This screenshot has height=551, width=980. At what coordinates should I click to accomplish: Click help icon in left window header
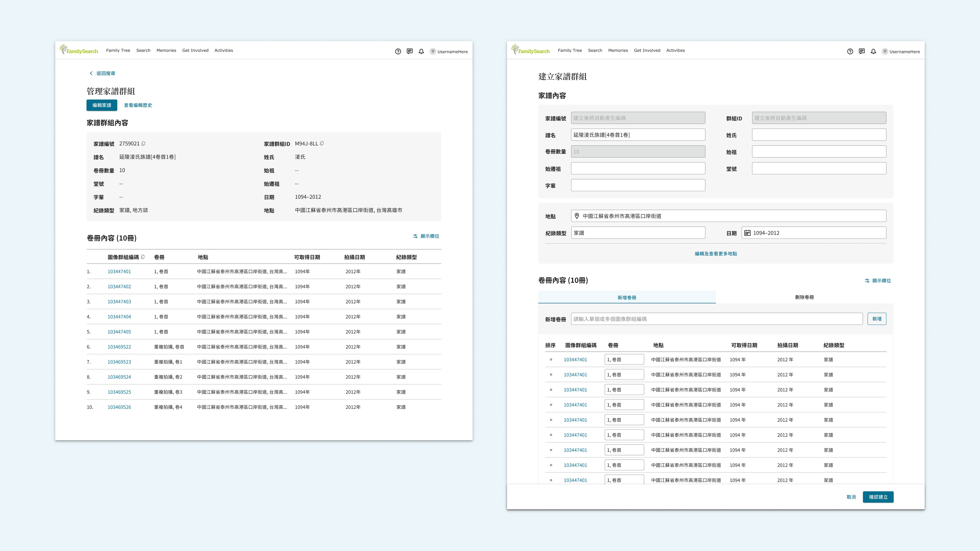click(398, 51)
